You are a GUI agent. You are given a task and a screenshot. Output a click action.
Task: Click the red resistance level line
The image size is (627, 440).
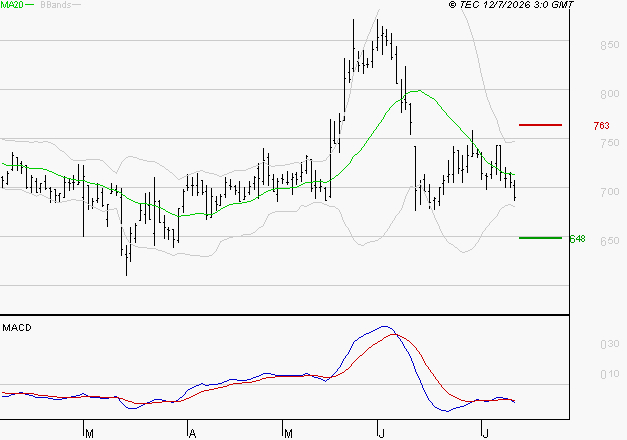click(540, 125)
